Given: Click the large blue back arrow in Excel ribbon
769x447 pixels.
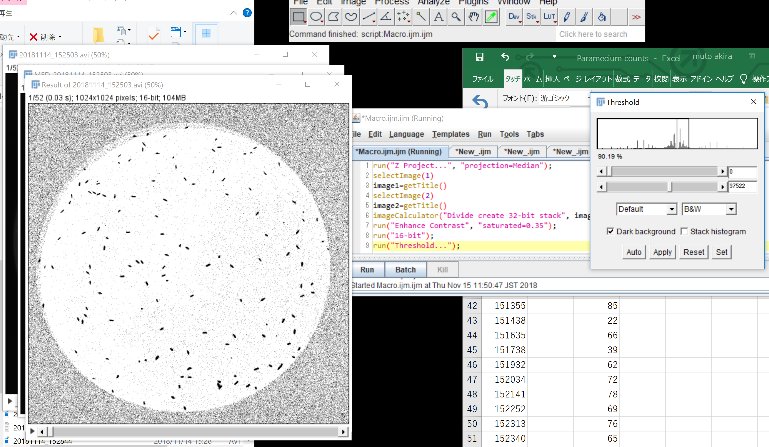Looking at the screenshot, I should tap(480, 101).
